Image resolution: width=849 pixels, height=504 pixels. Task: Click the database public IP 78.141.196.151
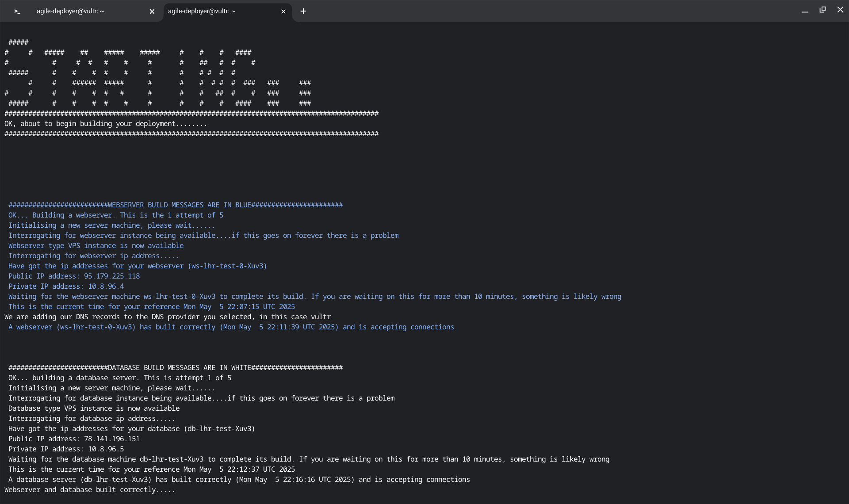click(x=112, y=439)
